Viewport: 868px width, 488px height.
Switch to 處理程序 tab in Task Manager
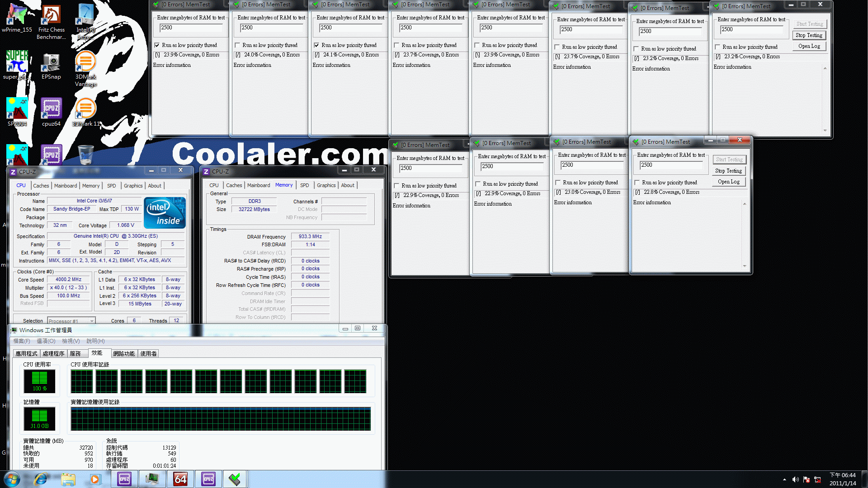click(x=54, y=354)
